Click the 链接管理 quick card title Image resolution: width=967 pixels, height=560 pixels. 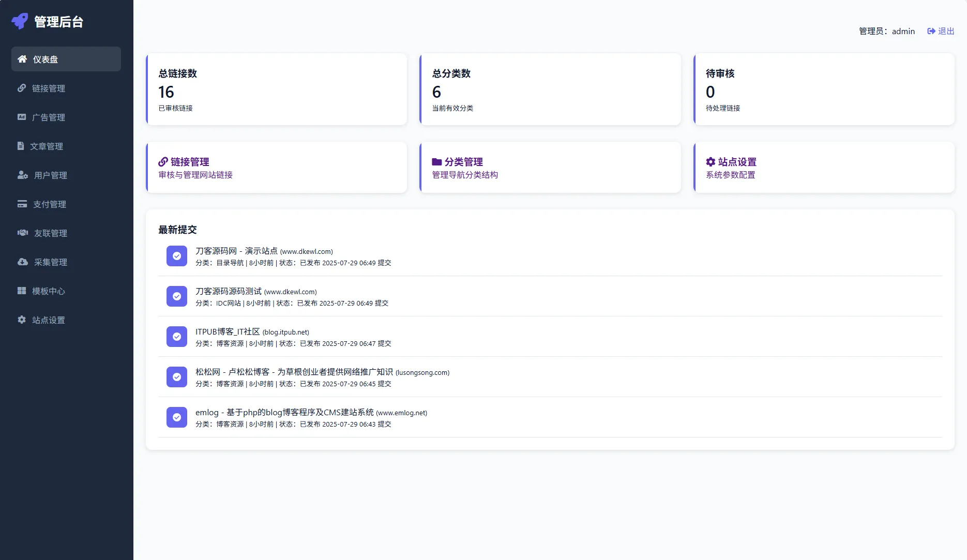(189, 162)
